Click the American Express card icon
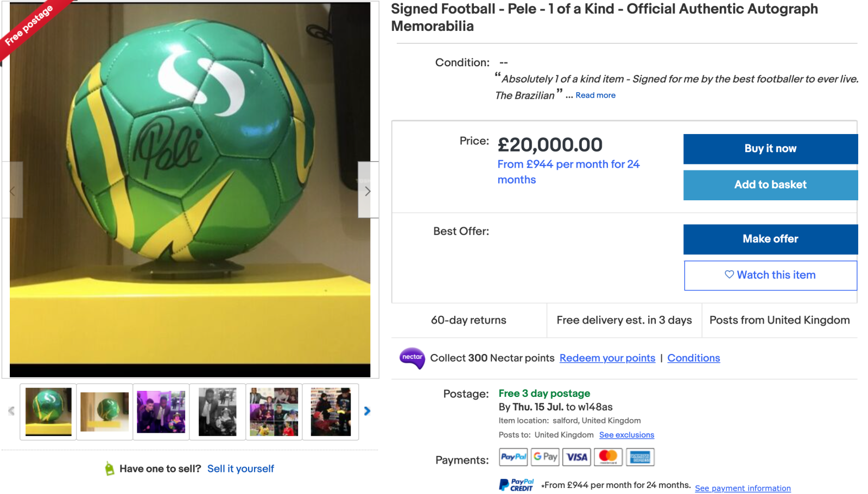Image resolution: width=868 pixels, height=494 pixels. click(x=640, y=457)
